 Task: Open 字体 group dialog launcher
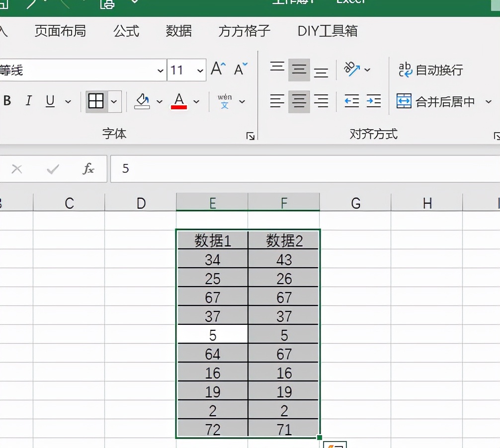point(250,136)
